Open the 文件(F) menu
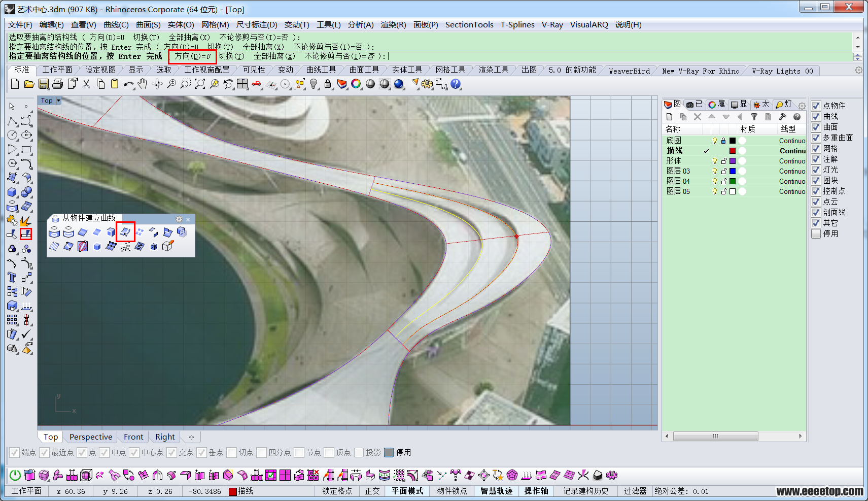Screen dimensions: 868x501 (20, 24)
